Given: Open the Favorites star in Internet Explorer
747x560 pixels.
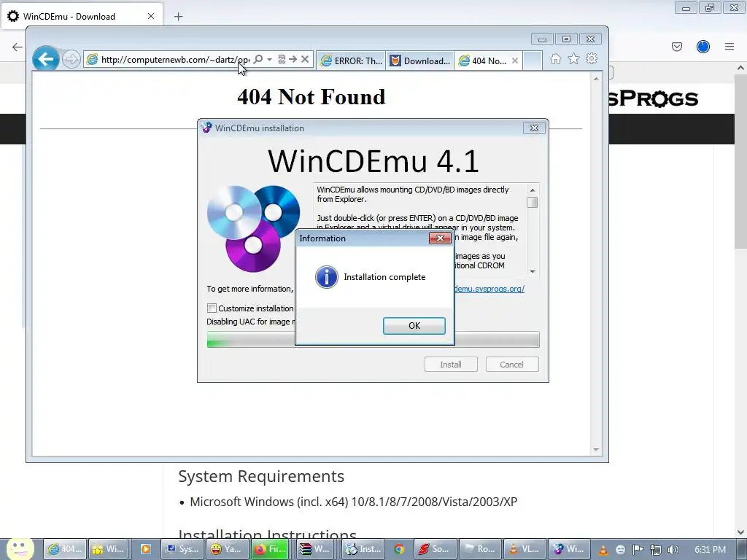Looking at the screenshot, I should tap(573, 58).
